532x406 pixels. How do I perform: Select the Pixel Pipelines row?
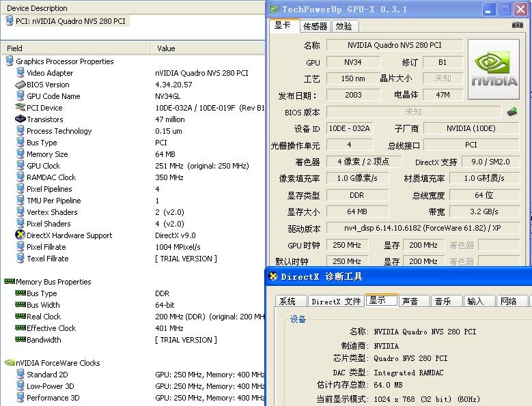point(132,189)
